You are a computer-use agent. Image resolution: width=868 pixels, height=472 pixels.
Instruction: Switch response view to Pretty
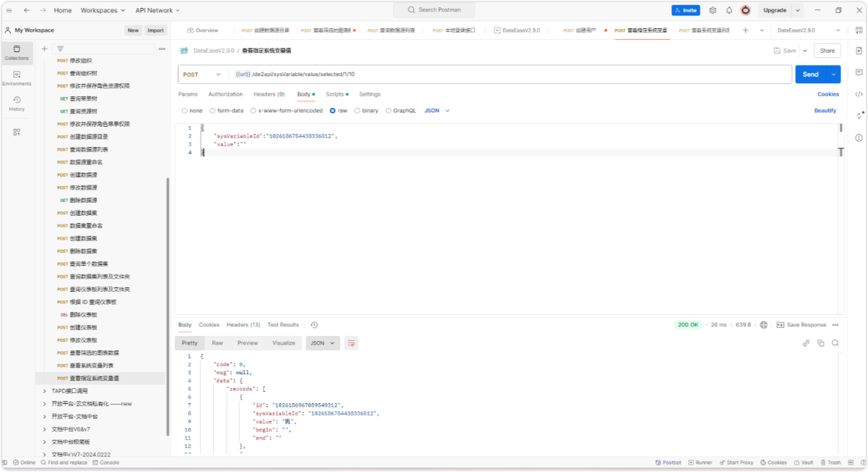pyautogui.click(x=190, y=343)
